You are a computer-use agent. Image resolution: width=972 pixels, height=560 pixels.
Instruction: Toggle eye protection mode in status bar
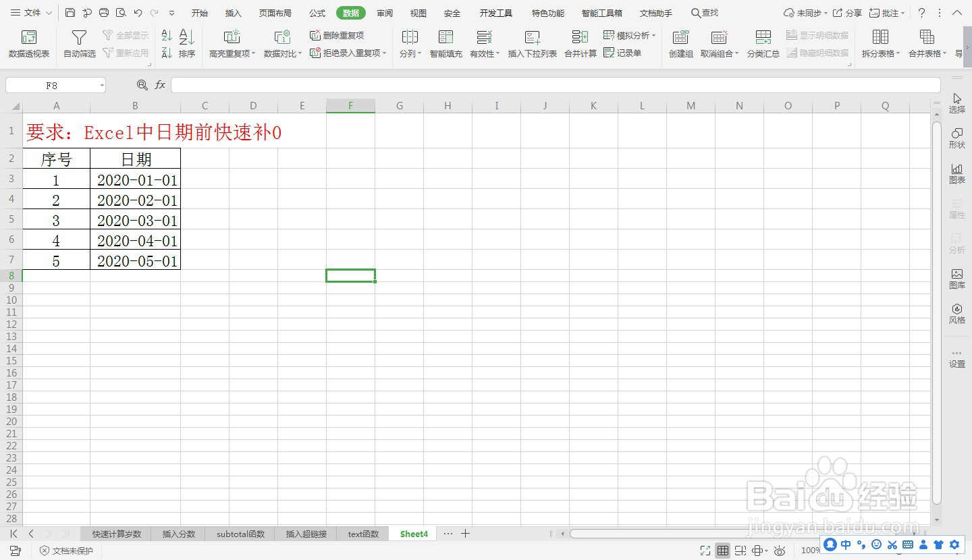[x=780, y=551]
